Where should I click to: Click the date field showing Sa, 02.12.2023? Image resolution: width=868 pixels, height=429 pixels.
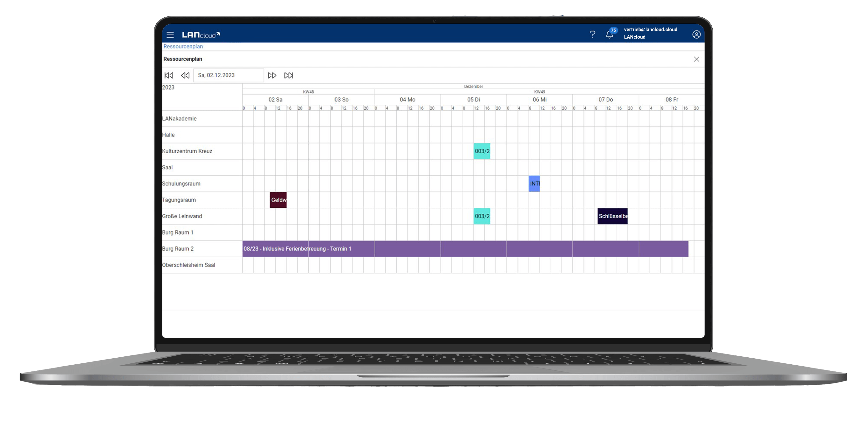(228, 75)
